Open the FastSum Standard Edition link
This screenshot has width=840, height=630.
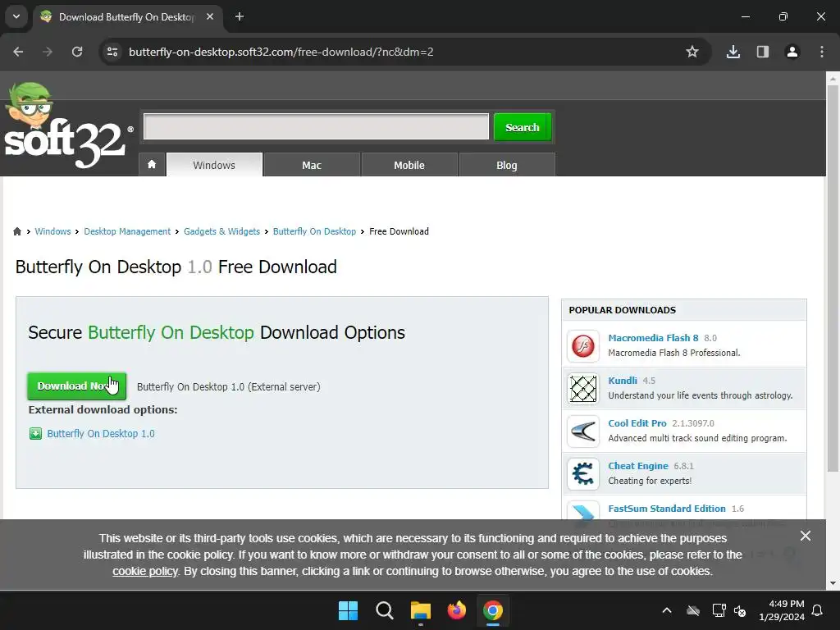[667, 509]
